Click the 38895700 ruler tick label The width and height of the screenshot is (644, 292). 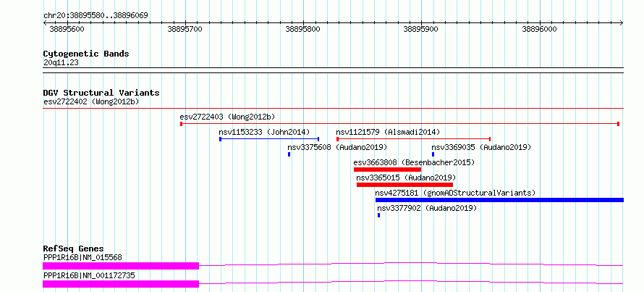click(x=185, y=29)
